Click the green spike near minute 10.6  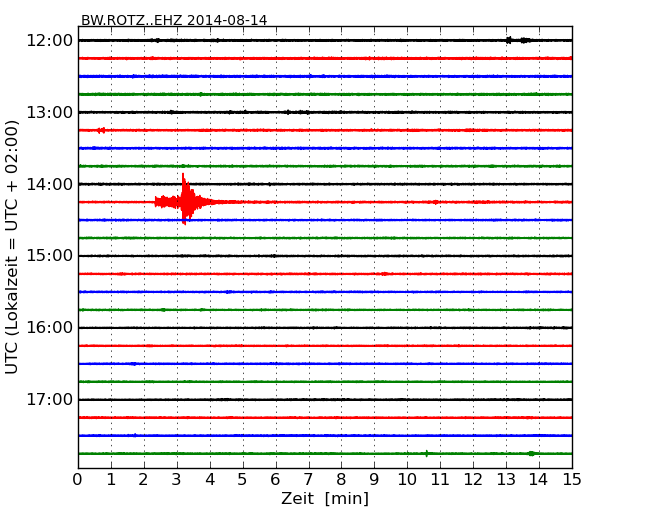point(427,453)
